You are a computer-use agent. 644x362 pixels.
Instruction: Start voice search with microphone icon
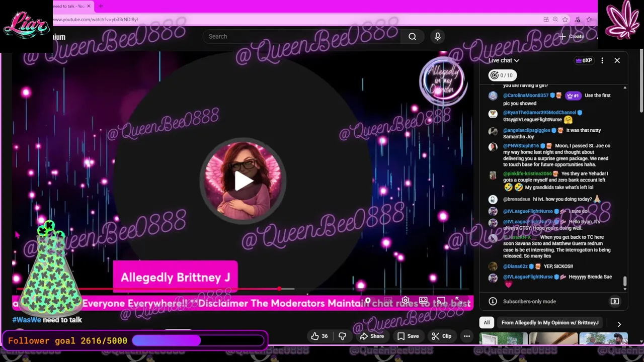pyautogui.click(x=437, y=36)
